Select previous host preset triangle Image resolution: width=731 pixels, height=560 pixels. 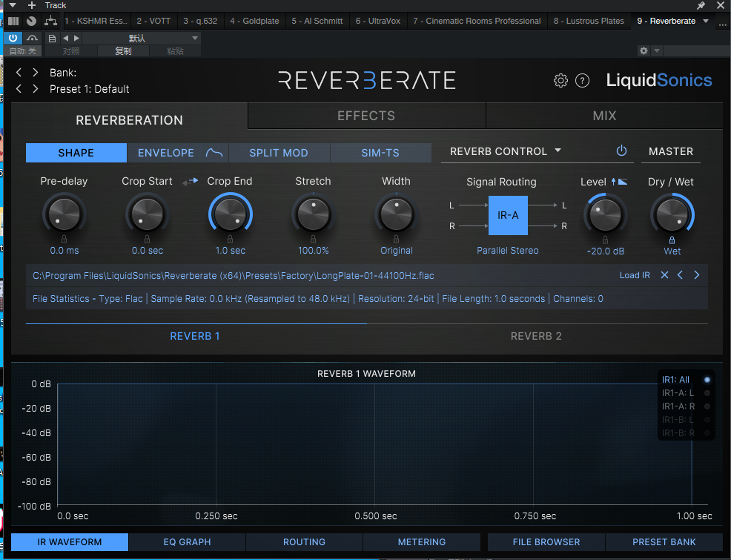(x=66, y=39)
